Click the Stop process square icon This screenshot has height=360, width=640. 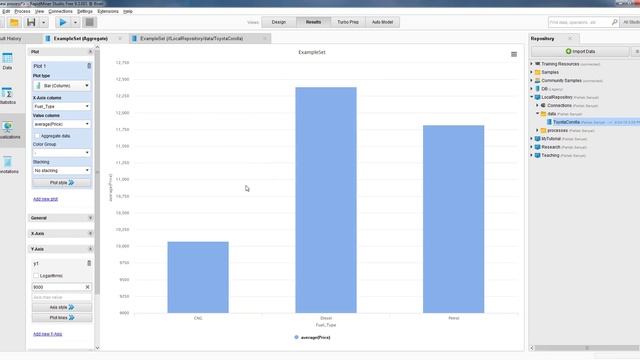(x=89, y=22)
